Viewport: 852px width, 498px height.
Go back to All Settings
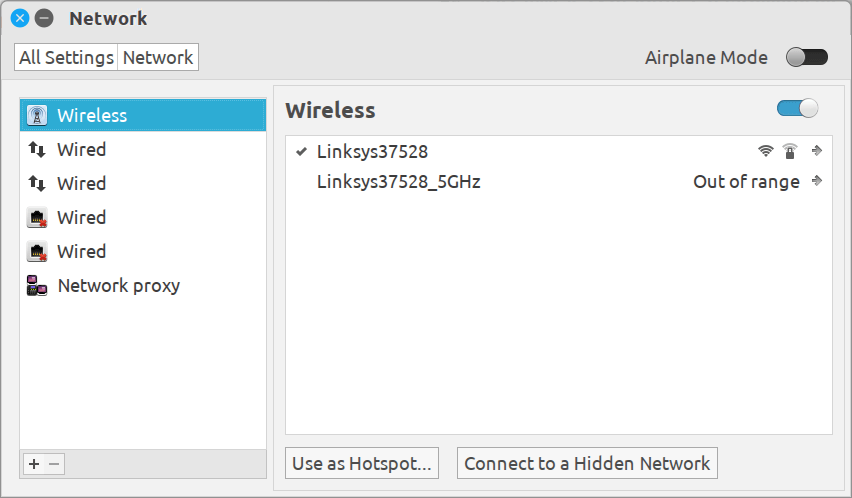[66, 57]
